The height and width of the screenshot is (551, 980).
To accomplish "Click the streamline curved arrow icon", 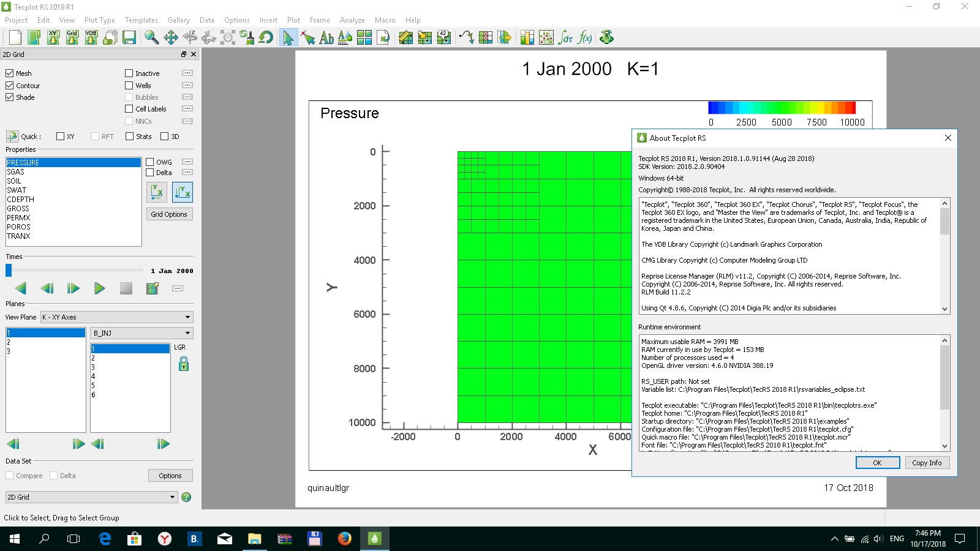I will pyautogui.click(x=466, y=38).
